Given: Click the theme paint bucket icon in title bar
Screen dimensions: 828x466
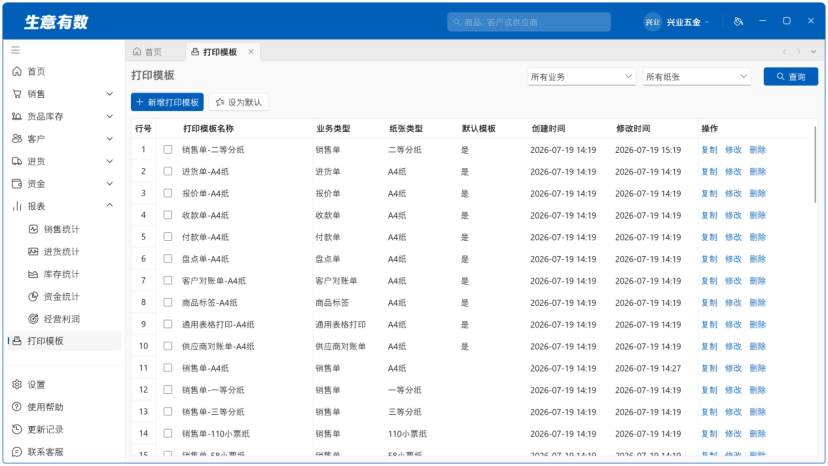Looking at the screenshot, I should click(x=738, y=22).
